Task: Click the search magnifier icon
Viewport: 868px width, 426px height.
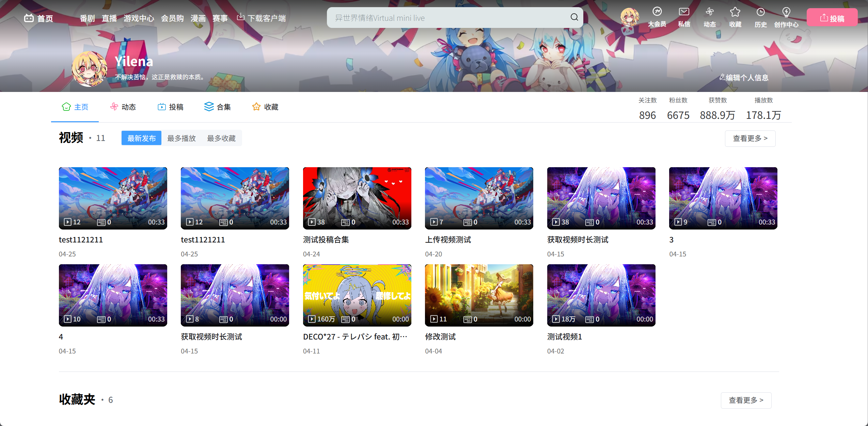Action: click(x=574, y=17)
